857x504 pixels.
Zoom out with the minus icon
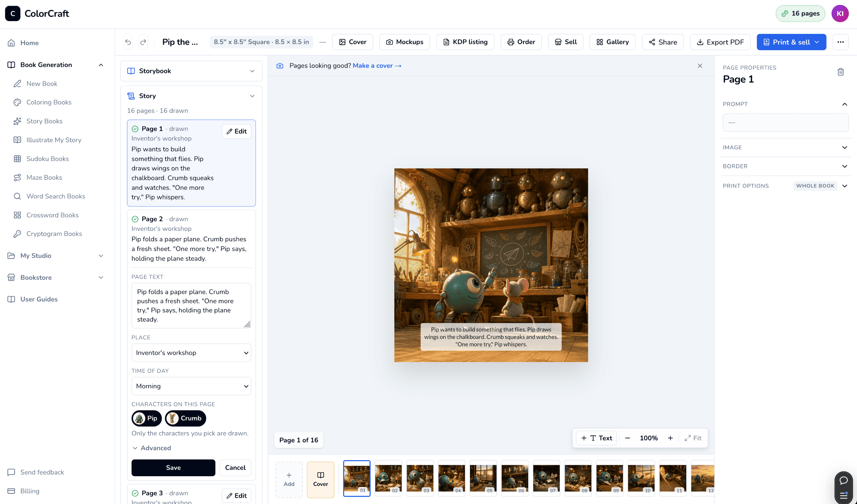coord(627,438)
